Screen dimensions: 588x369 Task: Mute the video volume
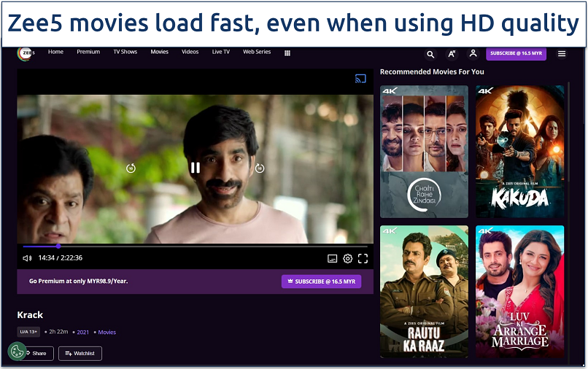pos(27,258)
